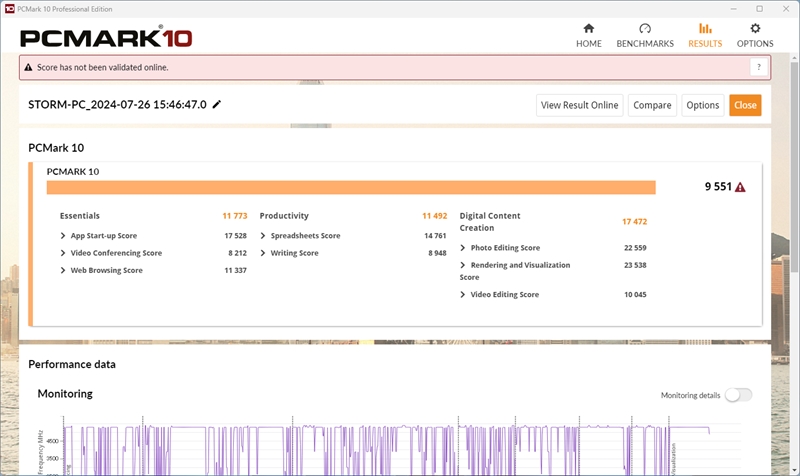Click the Compare button
The image size is (800, 476).
tap(652, 105)
